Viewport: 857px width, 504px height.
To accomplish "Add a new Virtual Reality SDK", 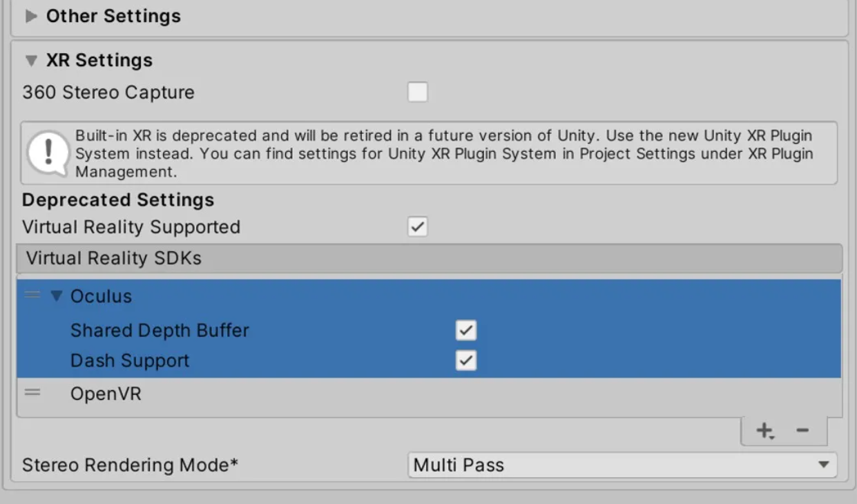I will [764, 431].
